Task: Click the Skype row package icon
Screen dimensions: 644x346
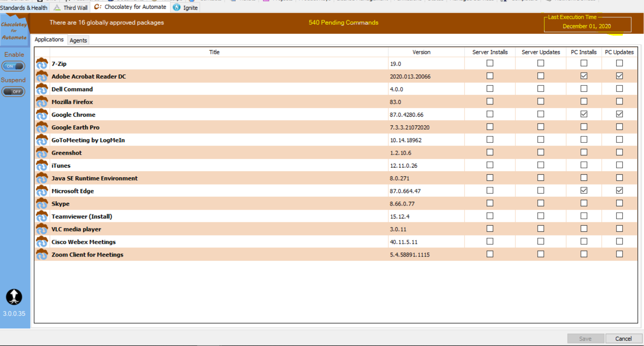Action: 42,204
